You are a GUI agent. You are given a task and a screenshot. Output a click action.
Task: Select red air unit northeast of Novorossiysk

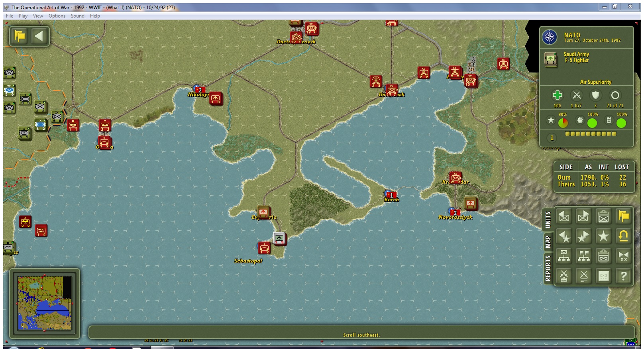[471, 203]
